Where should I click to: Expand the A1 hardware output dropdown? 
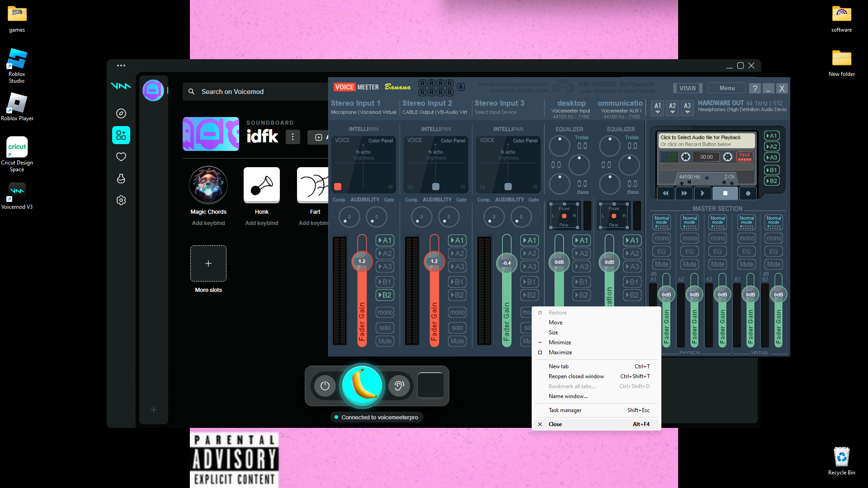pos(658,108)
